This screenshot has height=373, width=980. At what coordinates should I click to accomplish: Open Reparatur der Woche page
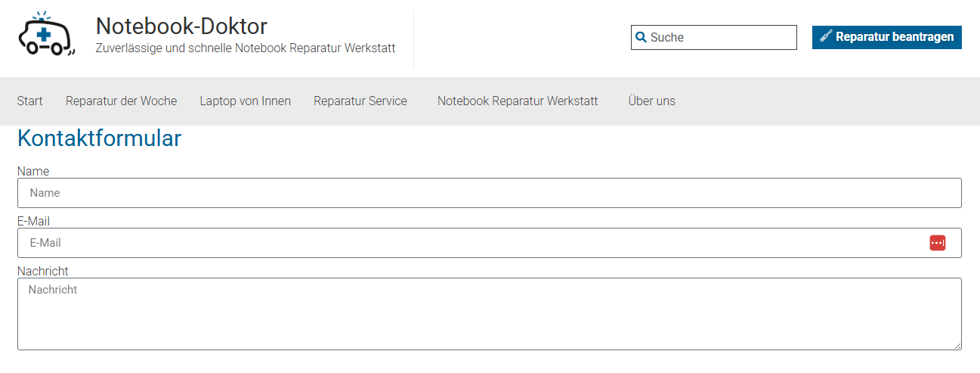coord(121,101)
